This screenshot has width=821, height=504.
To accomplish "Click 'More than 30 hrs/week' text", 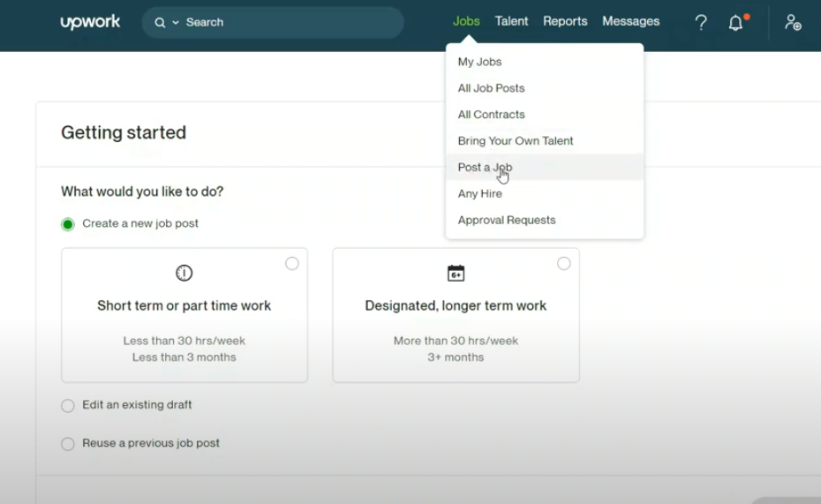I will coord(456,341).
